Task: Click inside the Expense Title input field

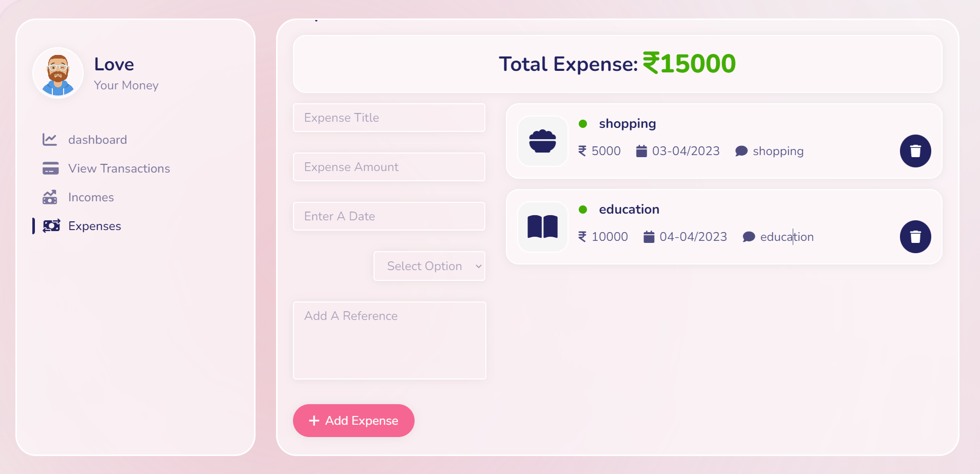Action: [x=388, y=118]
